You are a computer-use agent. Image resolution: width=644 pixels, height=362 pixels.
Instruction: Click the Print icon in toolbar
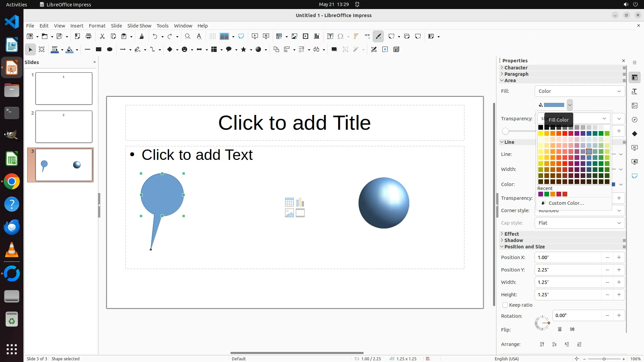coord(89,36)
